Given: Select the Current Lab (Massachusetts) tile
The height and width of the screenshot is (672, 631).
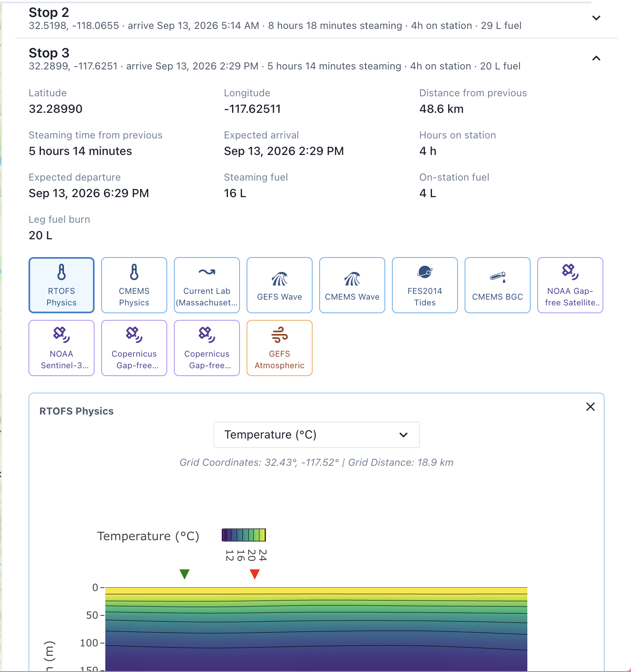Looking at the screenshot, I should 207,285.
